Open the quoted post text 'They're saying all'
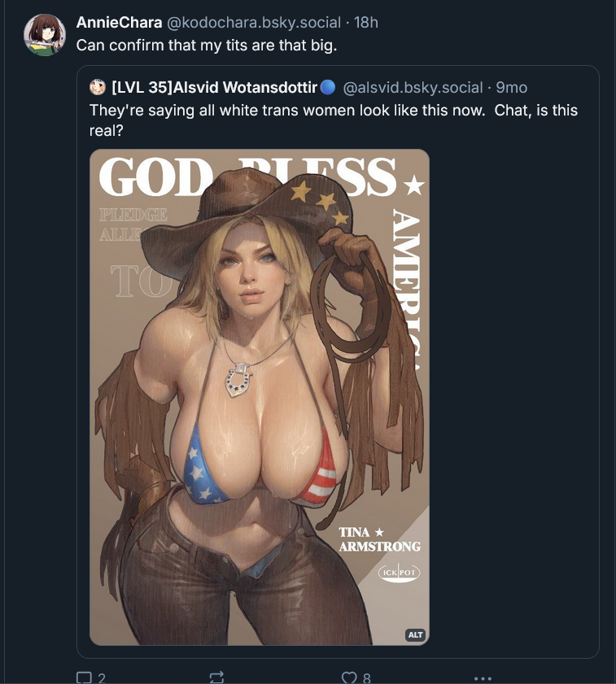Image resolution: width=616 pixels, height=684 pixels. tap(334, 120)
